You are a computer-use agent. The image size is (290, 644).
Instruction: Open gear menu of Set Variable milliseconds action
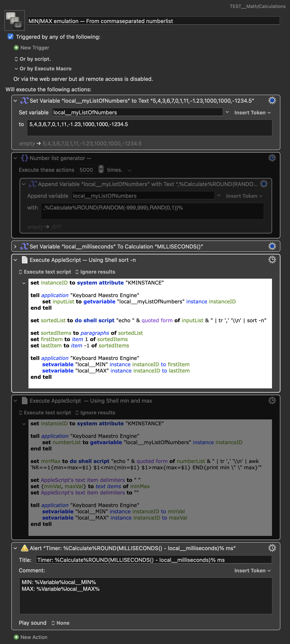(272, 246)
